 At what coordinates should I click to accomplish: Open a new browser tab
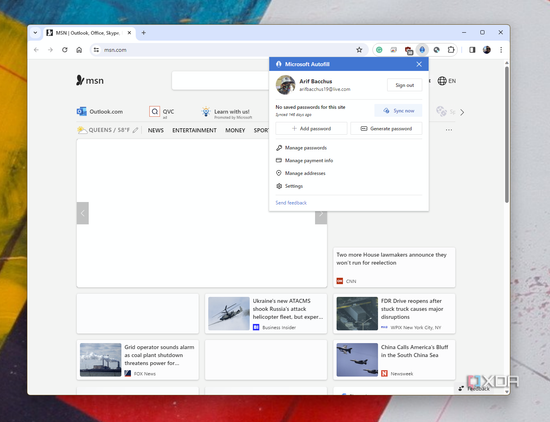tap(143, 33)
